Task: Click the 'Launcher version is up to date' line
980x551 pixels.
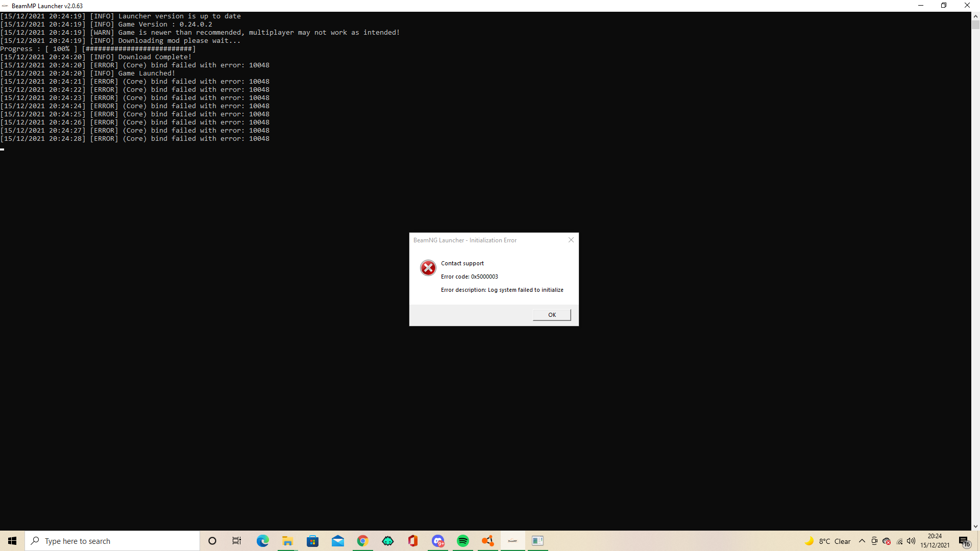Action: click(x=120, y=16)
